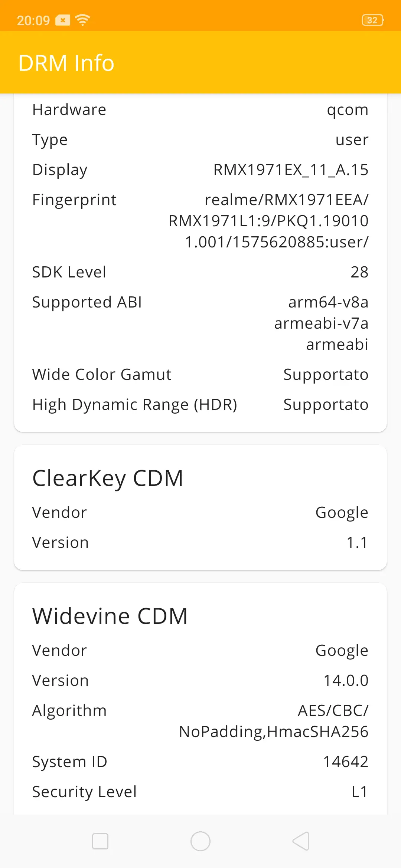Tap the DRM Info app title
This screenshot has height=868, width=401.
66,63
